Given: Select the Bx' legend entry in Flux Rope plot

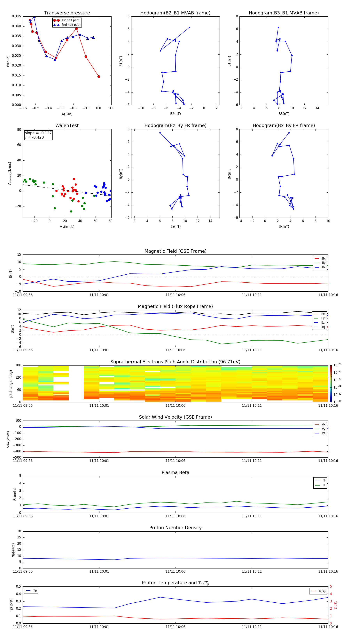Looking at the screenshot, I should click(320, 314).
